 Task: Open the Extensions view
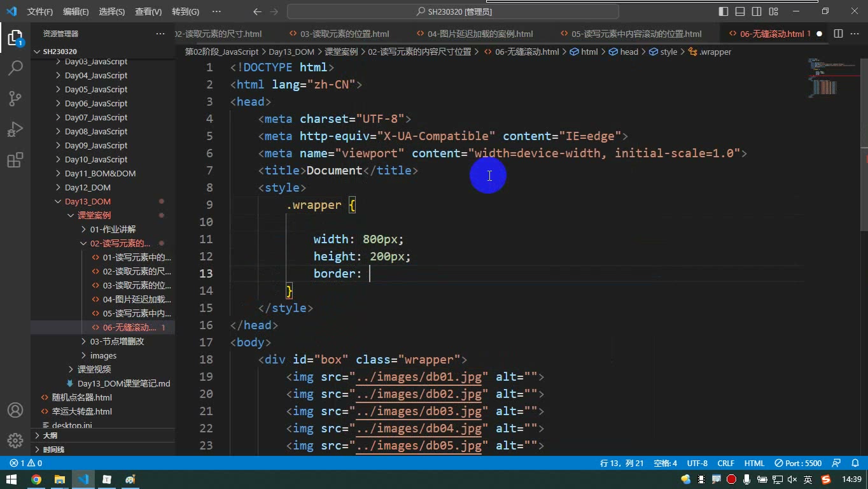point(15,160)
